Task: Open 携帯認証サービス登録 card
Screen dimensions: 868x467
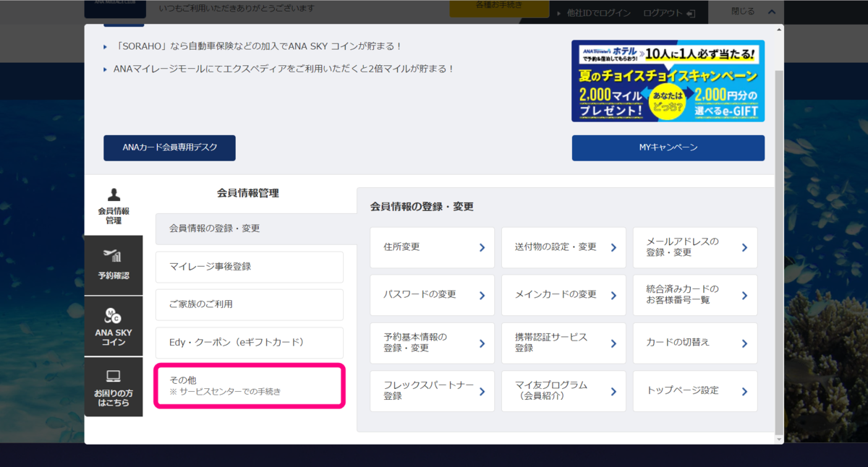Action: (564, 343)
